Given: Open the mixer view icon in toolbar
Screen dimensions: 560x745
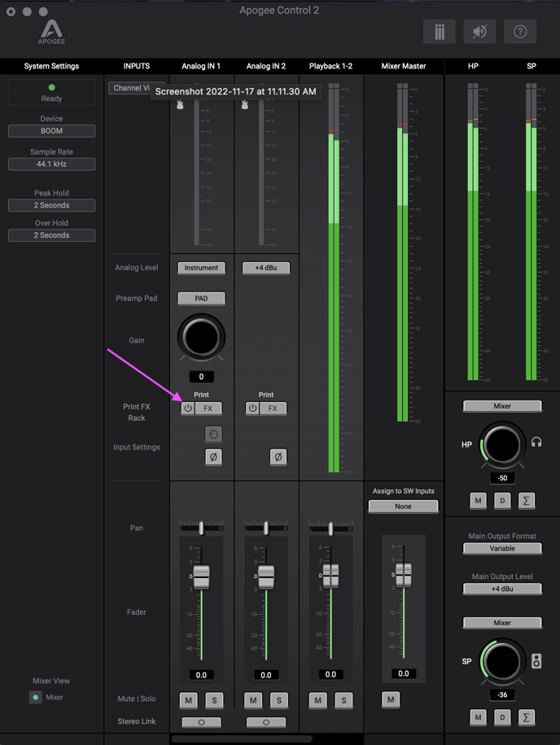Looking at the screenshot, I should 440,32.
